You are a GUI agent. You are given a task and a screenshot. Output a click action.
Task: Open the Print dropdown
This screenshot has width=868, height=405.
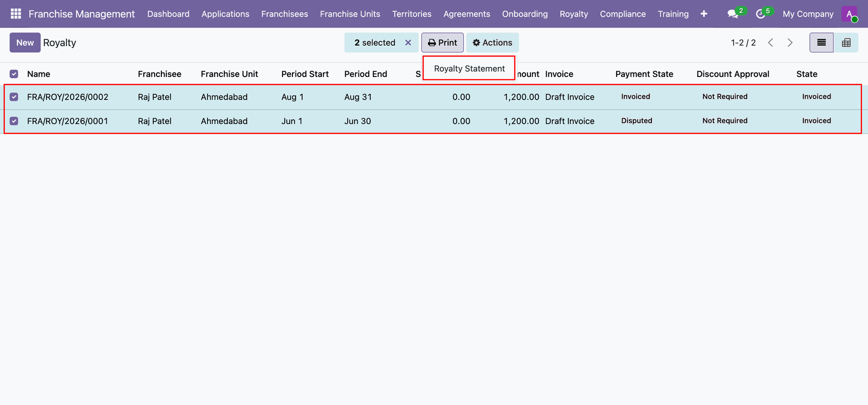point(443,43)
